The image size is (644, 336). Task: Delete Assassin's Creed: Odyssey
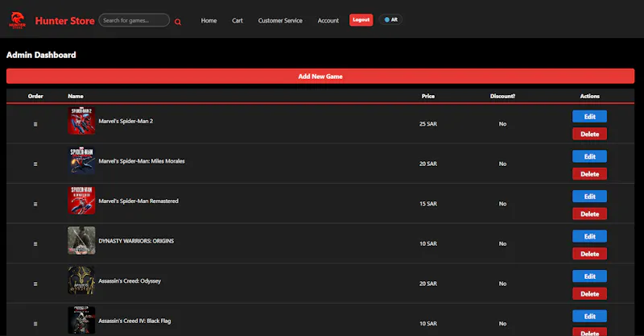coord(589,293)
